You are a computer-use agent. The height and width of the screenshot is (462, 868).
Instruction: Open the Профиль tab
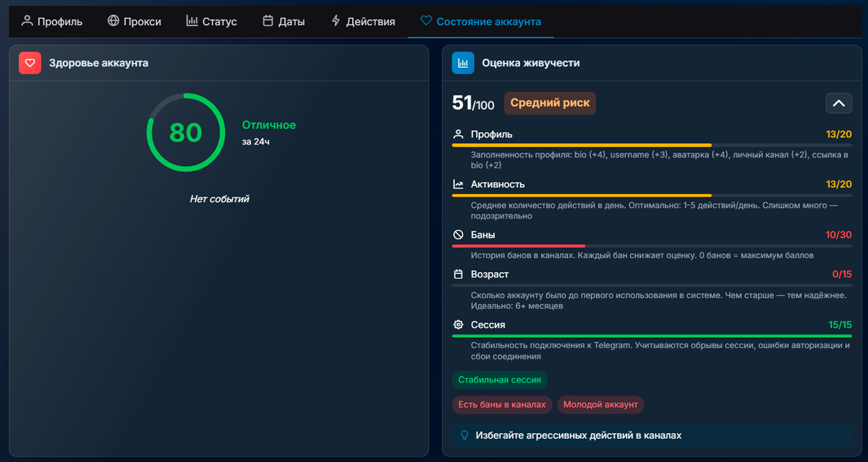(x=52, y=21)
